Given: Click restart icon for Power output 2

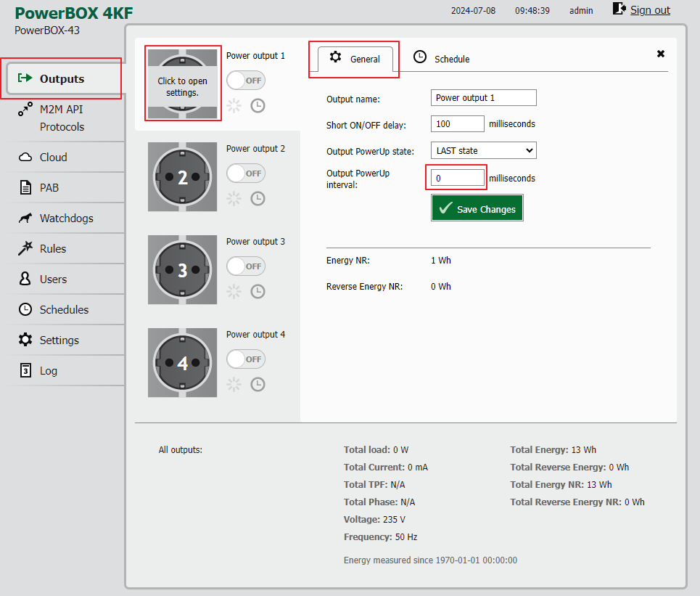Looking at the screenshot, I should pyautogui.click(x=234, y=199).
